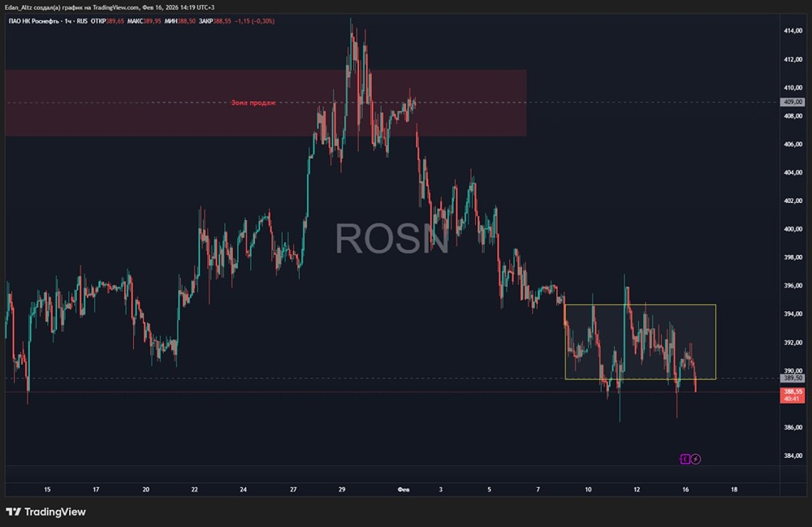Click the Edan_Altz author header text
This screenshot has height=527, width=812.
pos(110,7)
